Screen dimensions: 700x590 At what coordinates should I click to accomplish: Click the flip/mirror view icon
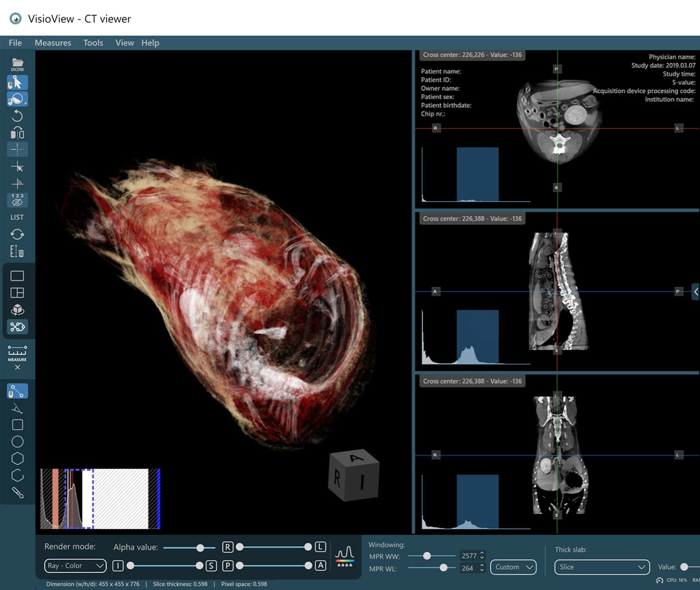point(17,133)
